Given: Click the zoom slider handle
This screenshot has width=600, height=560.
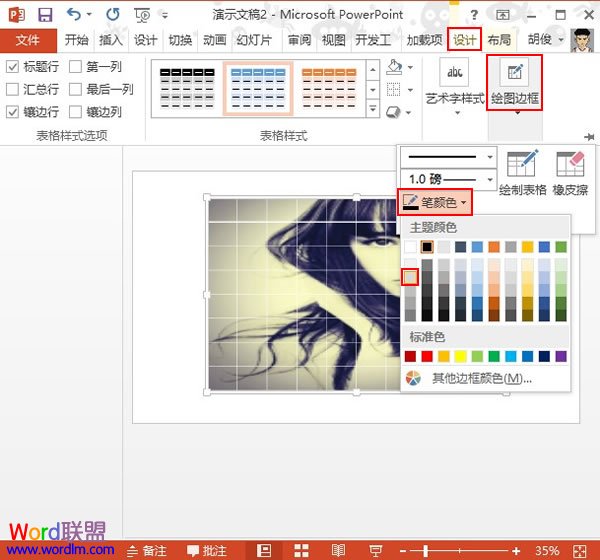Looking at the screenshot, I should pyautogui.click(x=426, y=551).
